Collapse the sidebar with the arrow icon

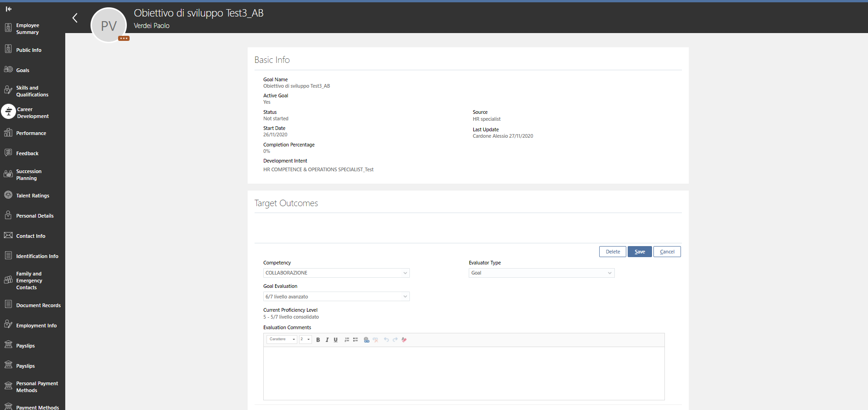pos(8,9)
